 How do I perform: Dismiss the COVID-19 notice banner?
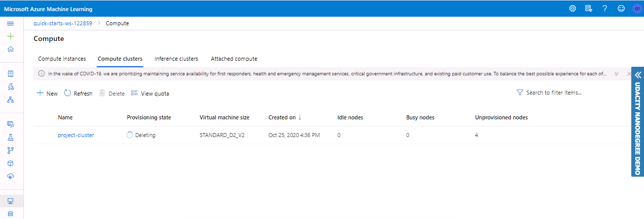(x=629, y=74)
